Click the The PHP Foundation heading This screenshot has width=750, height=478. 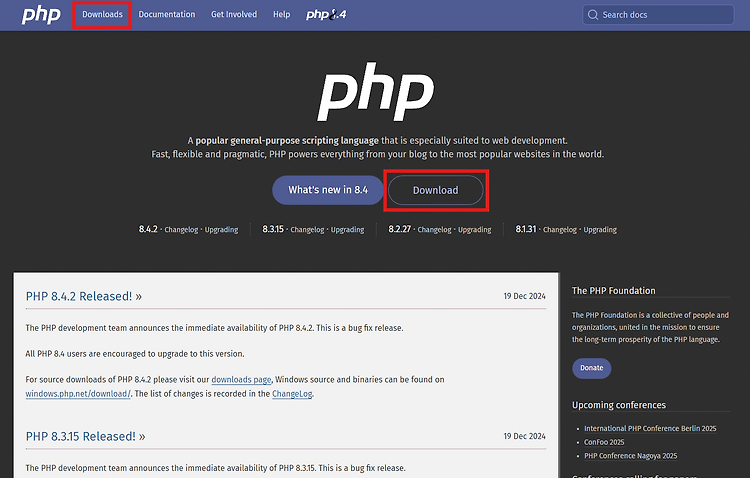614,290
